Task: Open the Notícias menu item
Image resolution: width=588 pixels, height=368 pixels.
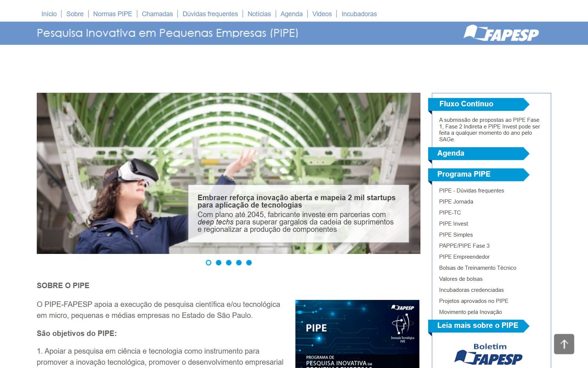Action: (x=259, y=14)
